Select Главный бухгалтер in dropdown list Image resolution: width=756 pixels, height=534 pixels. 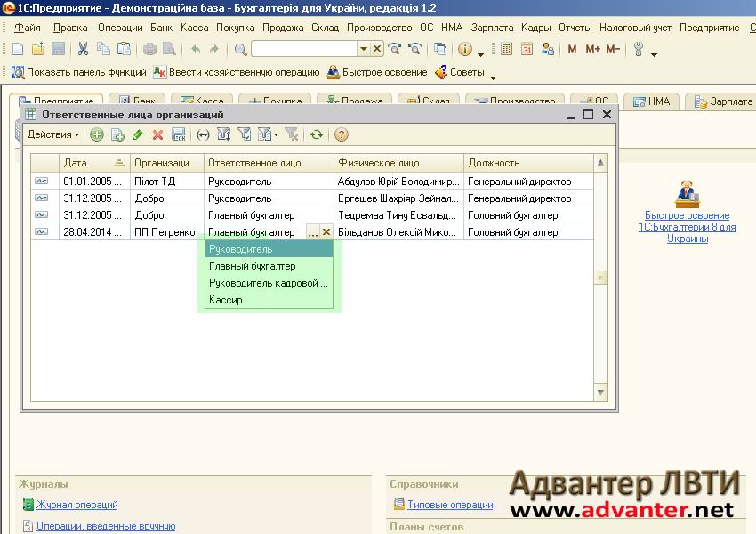coord(269,266)
